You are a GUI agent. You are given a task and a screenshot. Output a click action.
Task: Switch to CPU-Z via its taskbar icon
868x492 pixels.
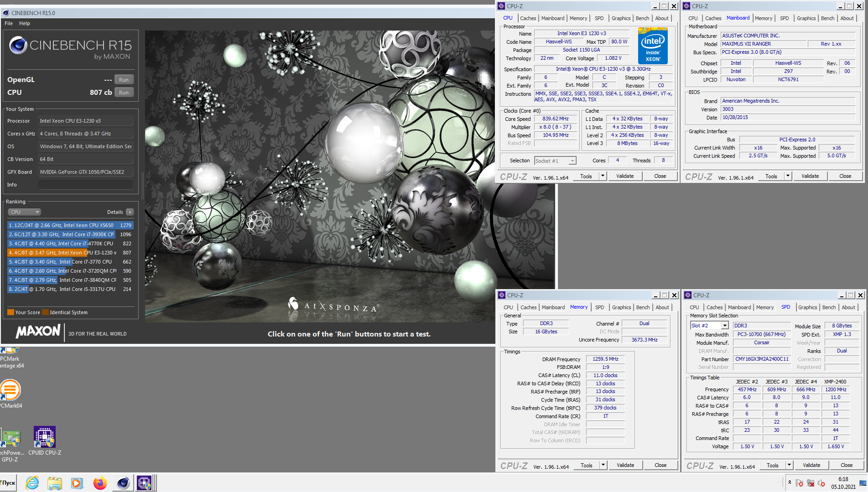click(x=144, y=483)
